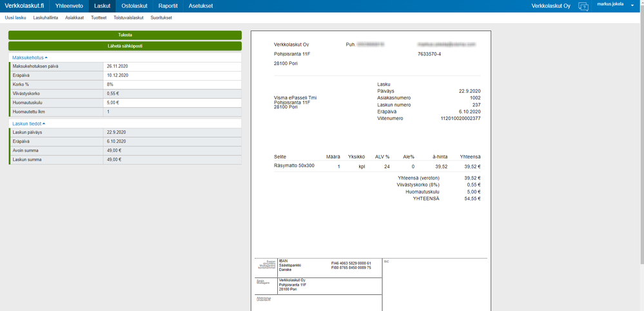The height and width of the screenshot is (311, 644).
Task: Open the Raportit menu
Action: tap(168, 6)
